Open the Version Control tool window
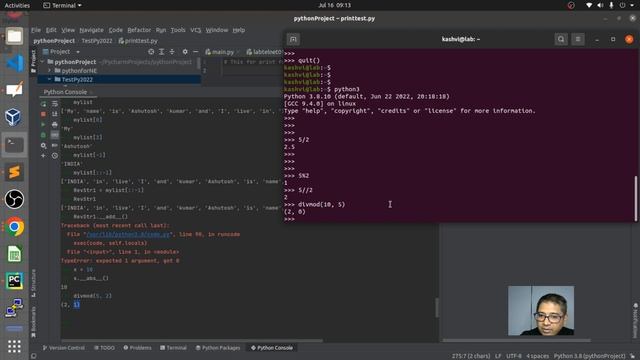 [x=64, y=348]
